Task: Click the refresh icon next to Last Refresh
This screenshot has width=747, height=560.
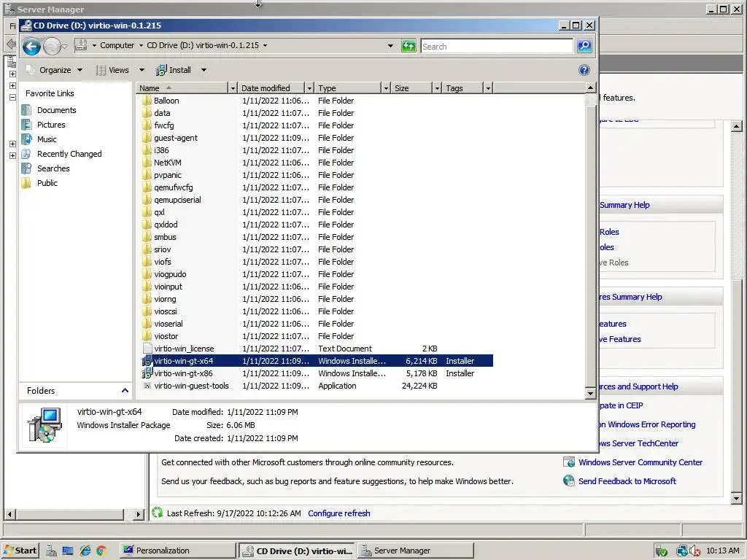Action: (x=157, y=513)
